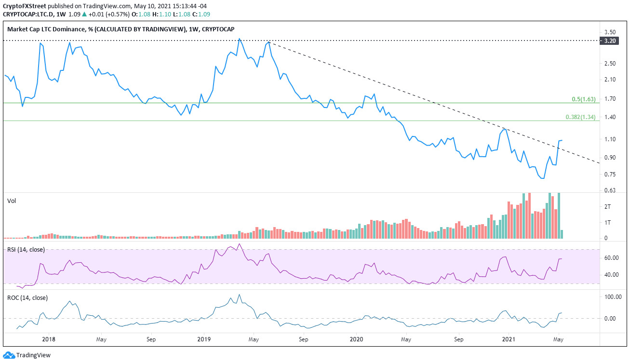Select the 2019 label on time axis
Viewport: 630px width, 364px height.
[x=203, y=339]
